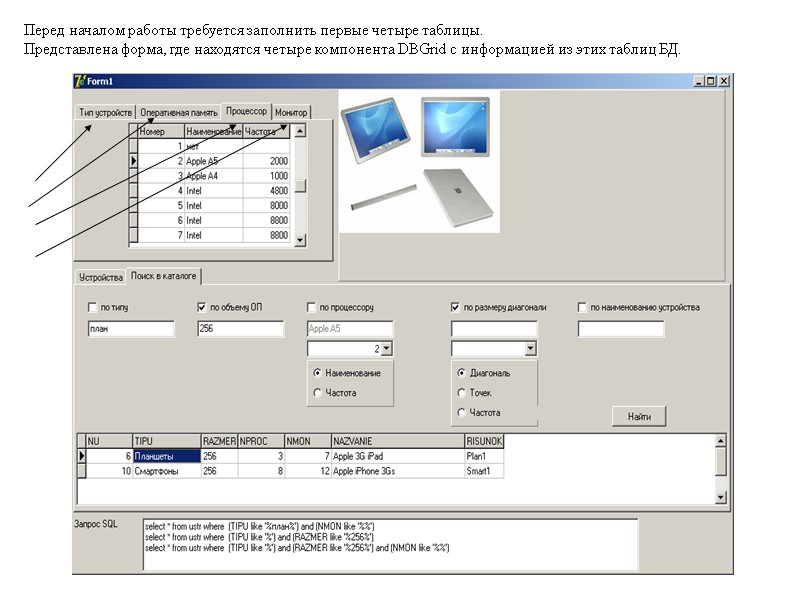Enable по наименованию устройства checkbox
Image resolution: width=800 pixels, height=600 pixels.
point(582,307)
